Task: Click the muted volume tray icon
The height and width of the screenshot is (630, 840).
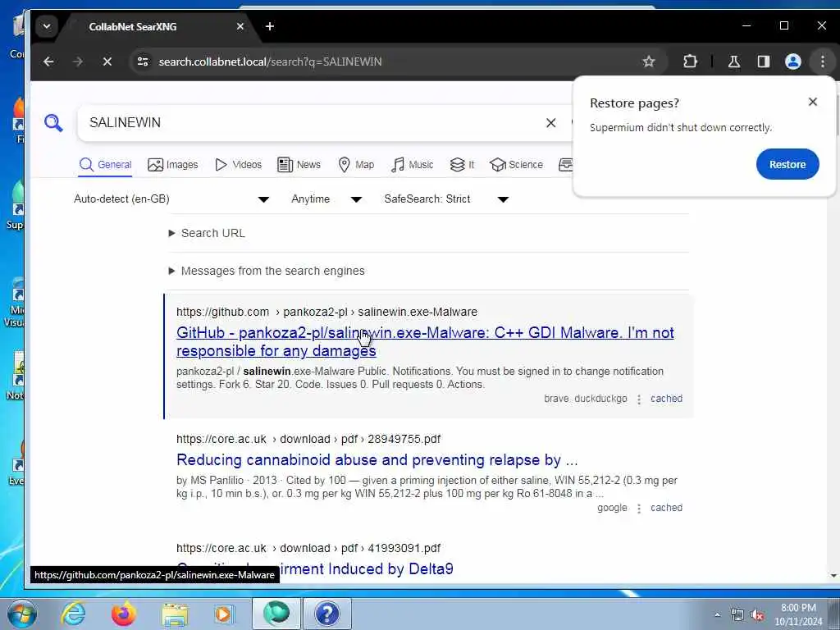Action: (x=757, y=615)
